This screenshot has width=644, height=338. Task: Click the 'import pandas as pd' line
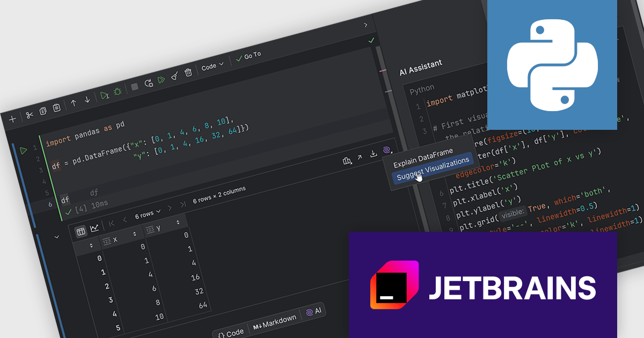coord(85,134)
